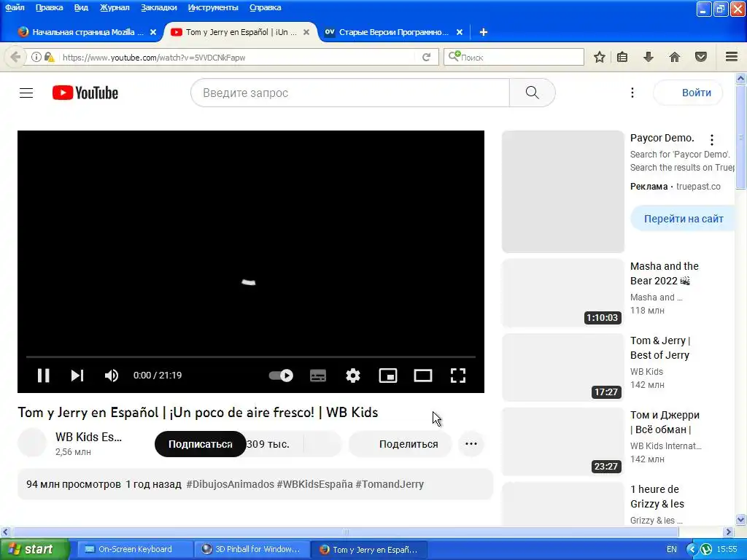This screenshot has height=560, width=747.
Task: Open the Masha and the Bear thumbnail
Action: click(x=562, y=292)
